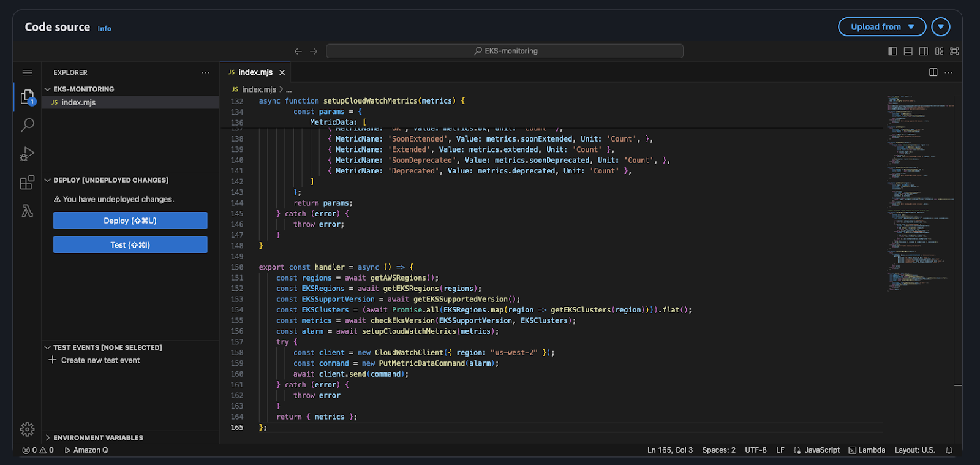Click the Test button

130,245
